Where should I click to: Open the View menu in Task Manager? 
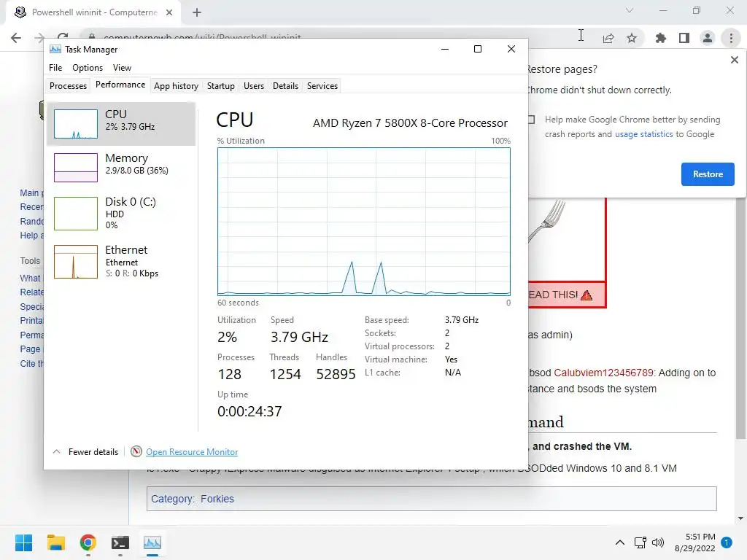click(x=122, y=68)
